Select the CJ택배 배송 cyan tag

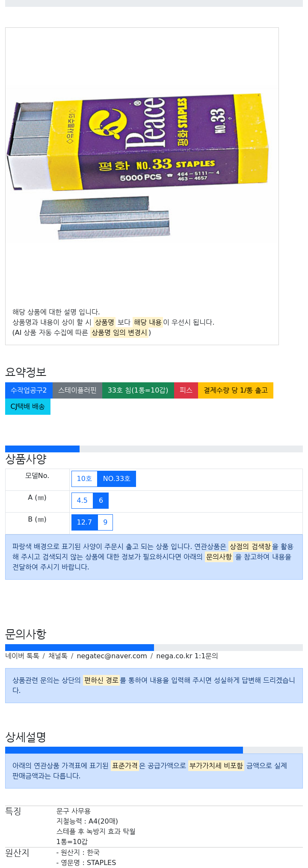[28, 407]
